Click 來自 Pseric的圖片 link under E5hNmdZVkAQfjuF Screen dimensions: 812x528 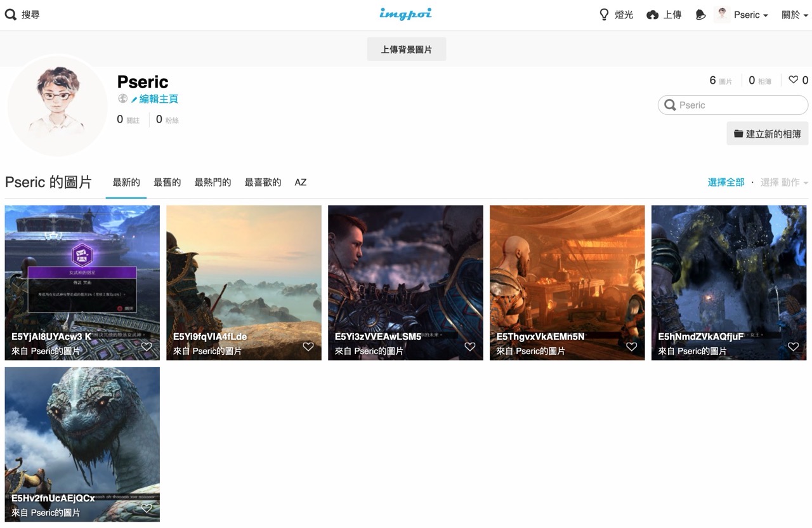[692, 351]
